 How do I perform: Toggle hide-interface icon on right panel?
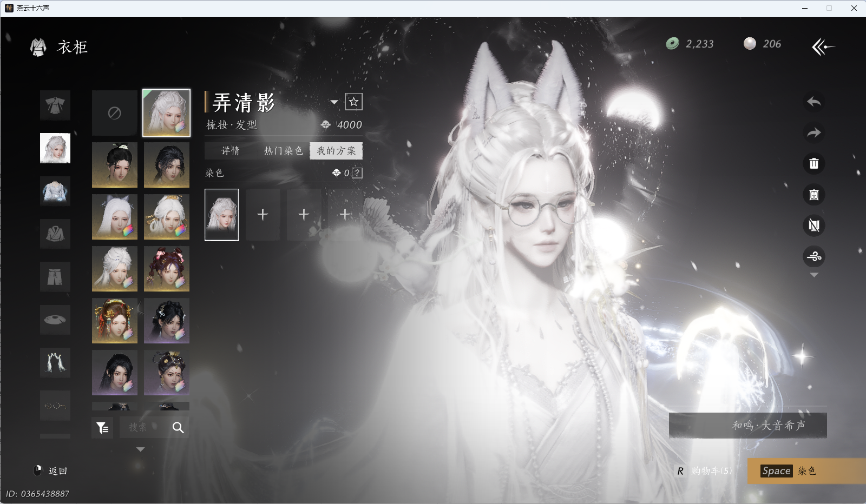coord(815,226)
